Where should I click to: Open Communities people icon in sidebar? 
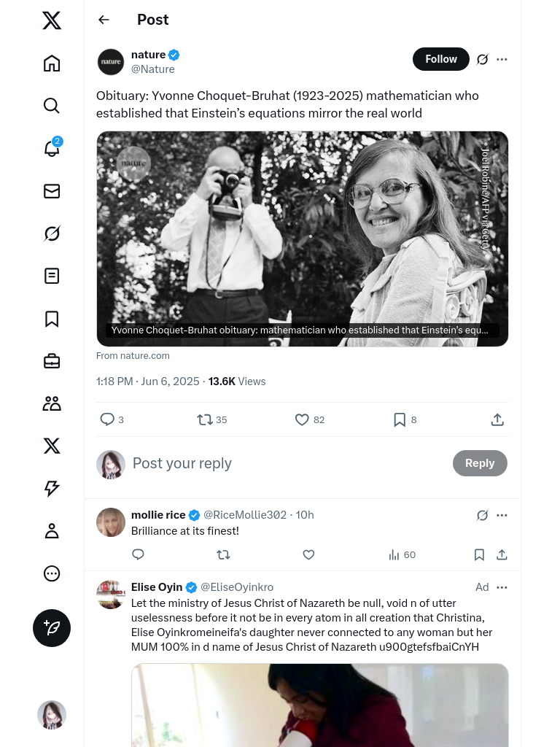pyautogui.click(x=52, y=403)
